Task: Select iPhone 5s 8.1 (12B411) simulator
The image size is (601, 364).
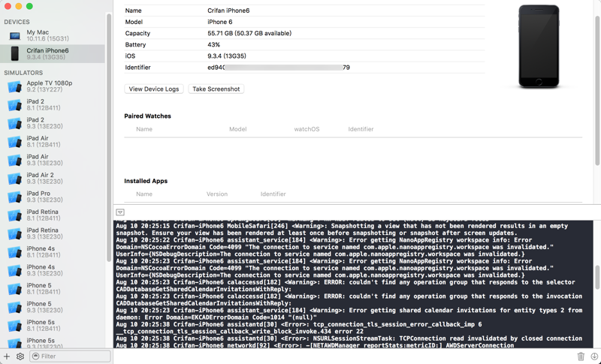Action: 52,325
